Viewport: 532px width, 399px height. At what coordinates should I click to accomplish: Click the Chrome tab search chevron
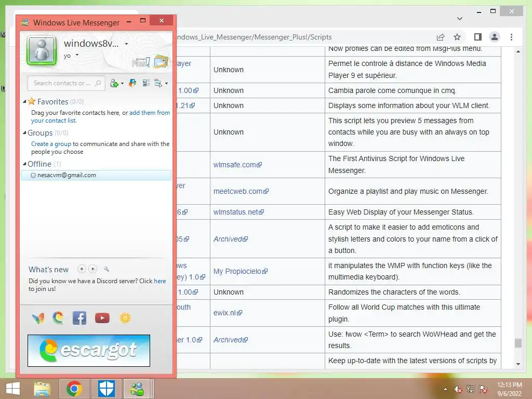point(460,18)
